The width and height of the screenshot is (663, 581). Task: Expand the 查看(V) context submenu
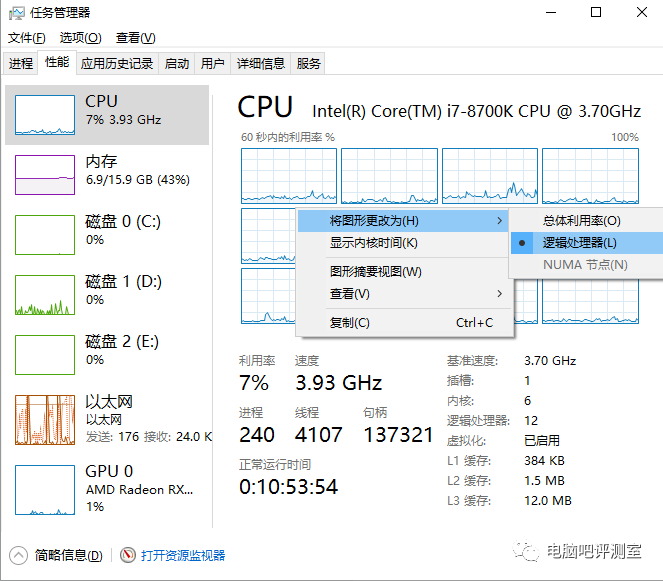click(403, 294)
